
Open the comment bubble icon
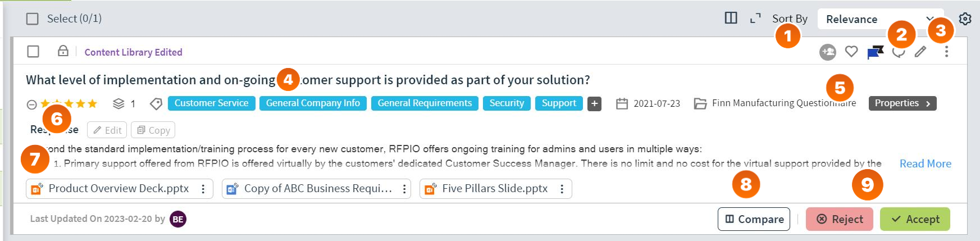pos(899,52)
